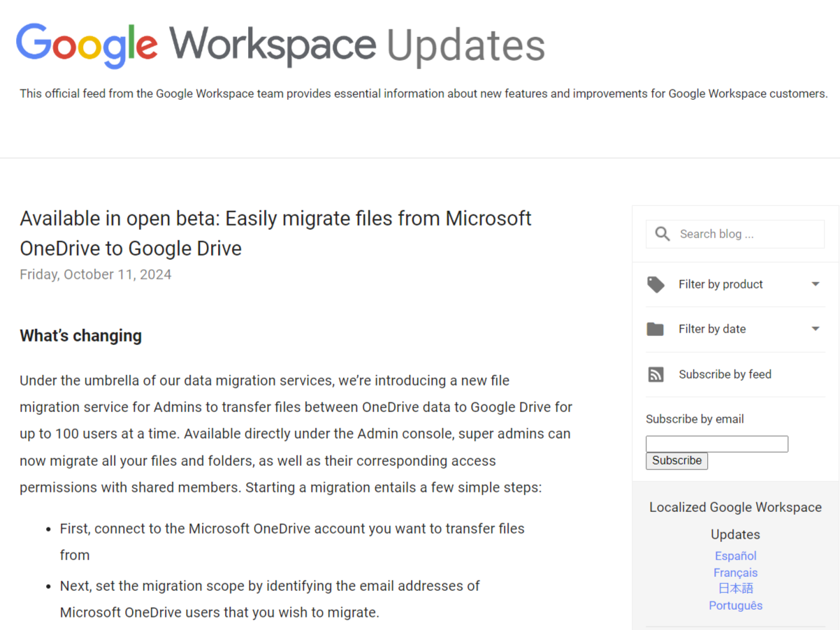Select the Subscribe by feed option
840x630 pixels.
coord(725,374)
